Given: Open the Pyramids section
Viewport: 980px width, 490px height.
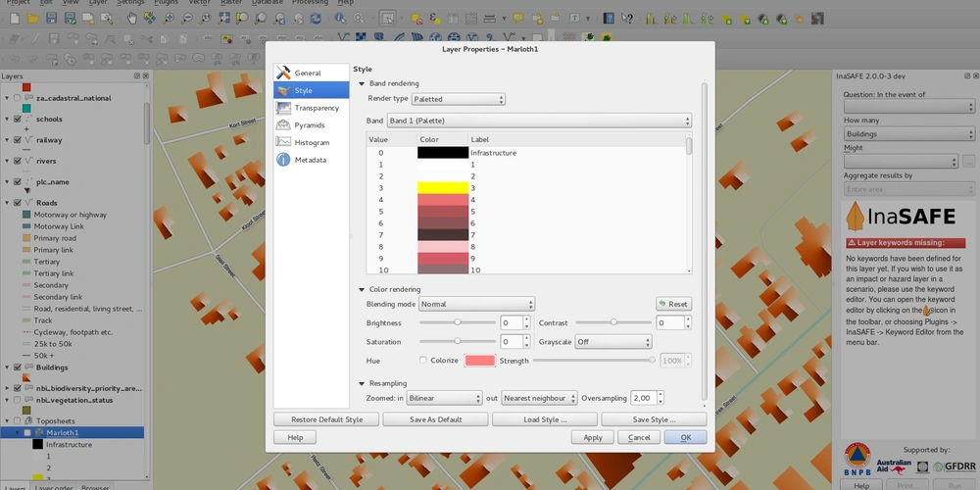Looking at the screenshot, I should [x=312, y=125].
